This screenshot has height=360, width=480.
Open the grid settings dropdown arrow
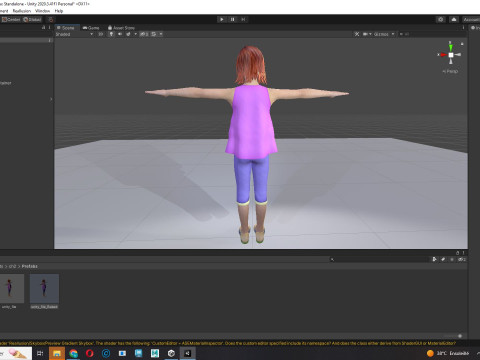click(x=161, y=34)
